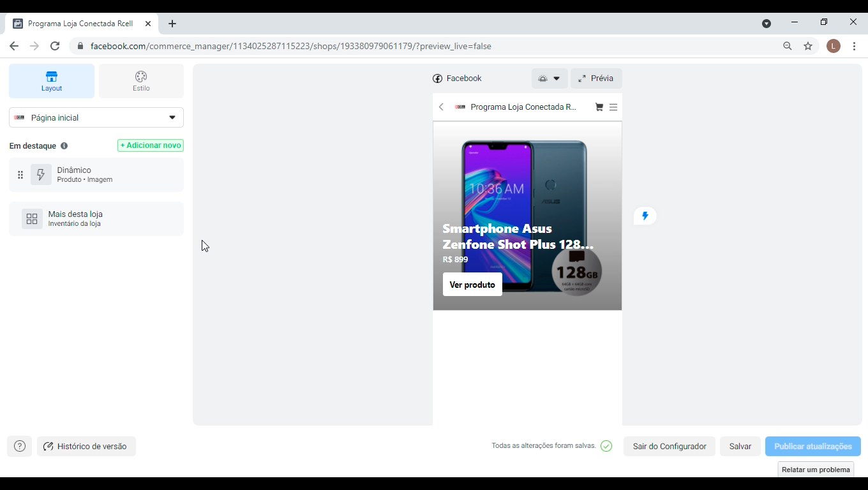Click Sair do Configurador
The width and height of the screenshot is (868, 490).
coord(670,447)
